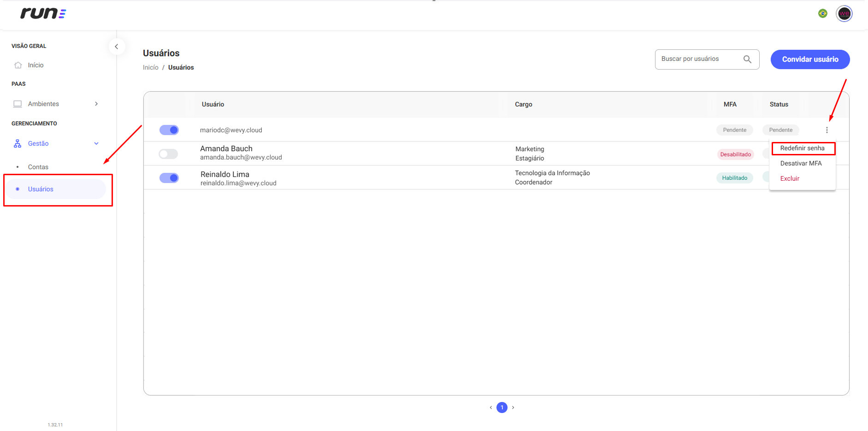Click the Usuário column header
The image size is (868, 431).
pos(213,104)
